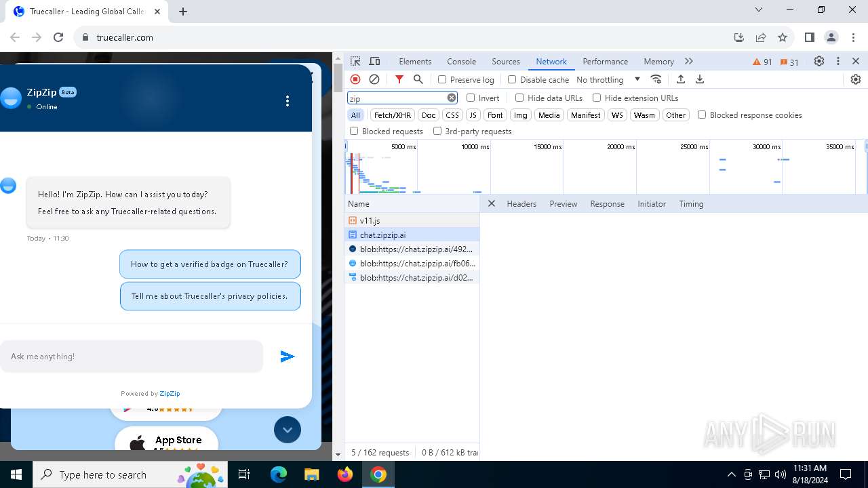Filter by JS requests
The image size is (868, 488).
point(473,115)
